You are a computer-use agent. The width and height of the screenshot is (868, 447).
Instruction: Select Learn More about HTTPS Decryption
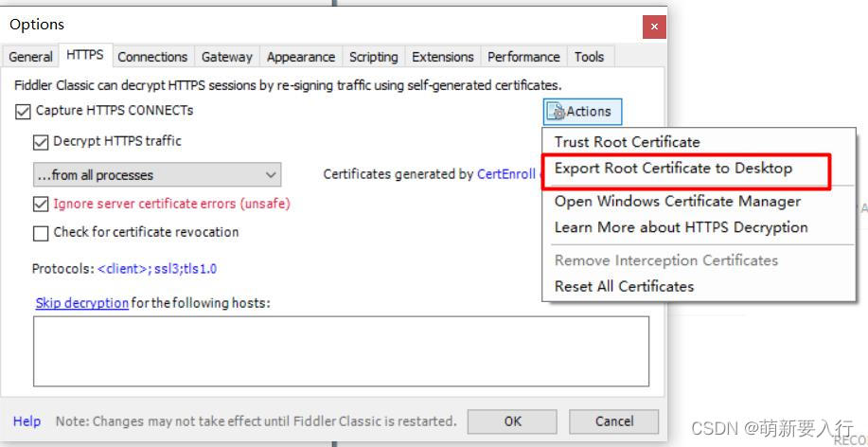(681, 227)
